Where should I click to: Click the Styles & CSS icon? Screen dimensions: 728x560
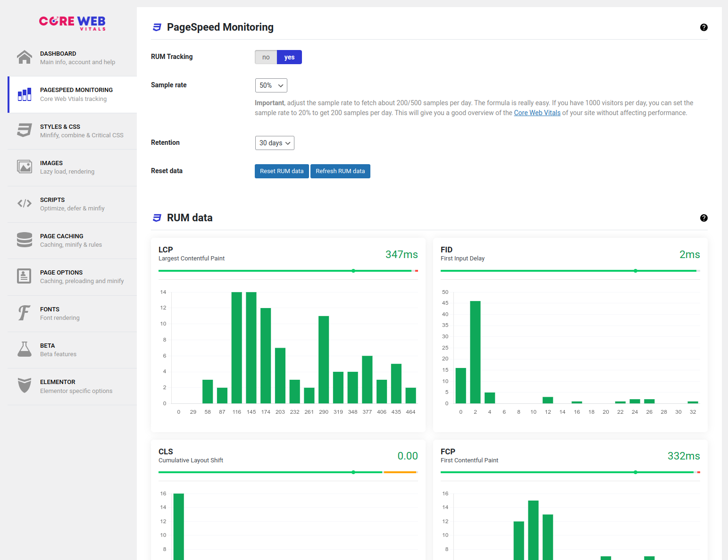[x=25, y=130]
